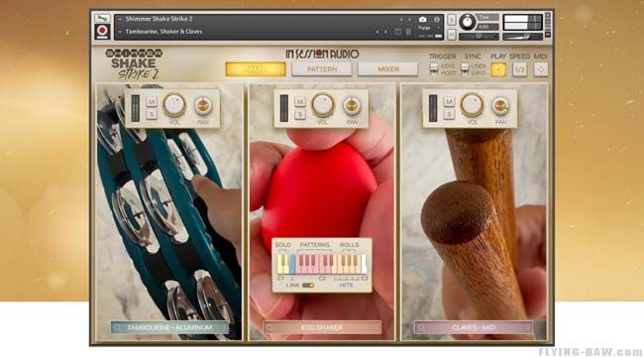Save the snapshot with the save icon
Screen dimensions: 644x357
coord(397,32)
